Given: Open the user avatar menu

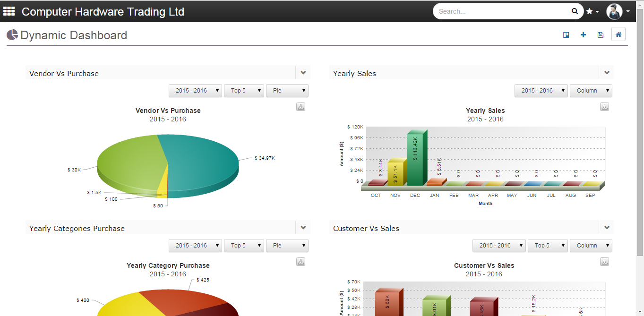Looking at the screenshot, I should pos(614,11).
